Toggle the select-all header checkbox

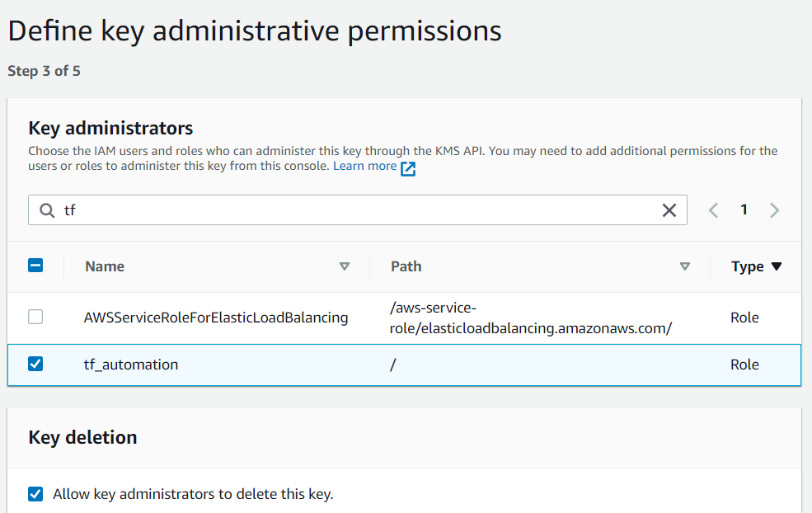(x=35, y=266)
